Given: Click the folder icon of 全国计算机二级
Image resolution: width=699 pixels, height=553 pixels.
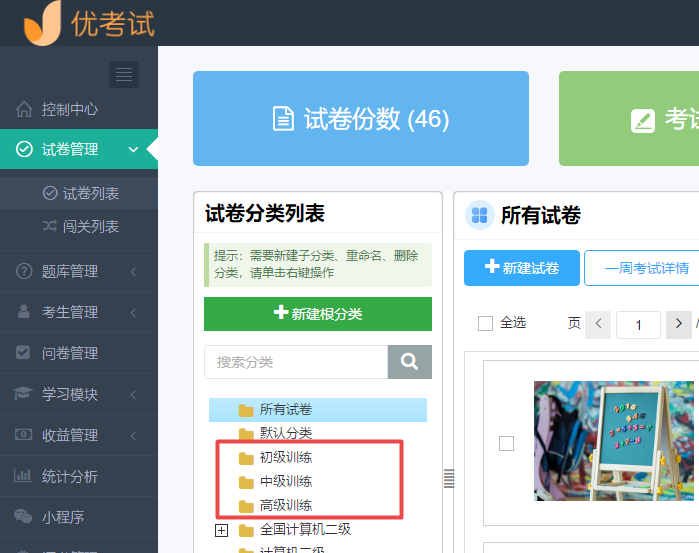Looking at the screenshot, I should coord(246,530).
